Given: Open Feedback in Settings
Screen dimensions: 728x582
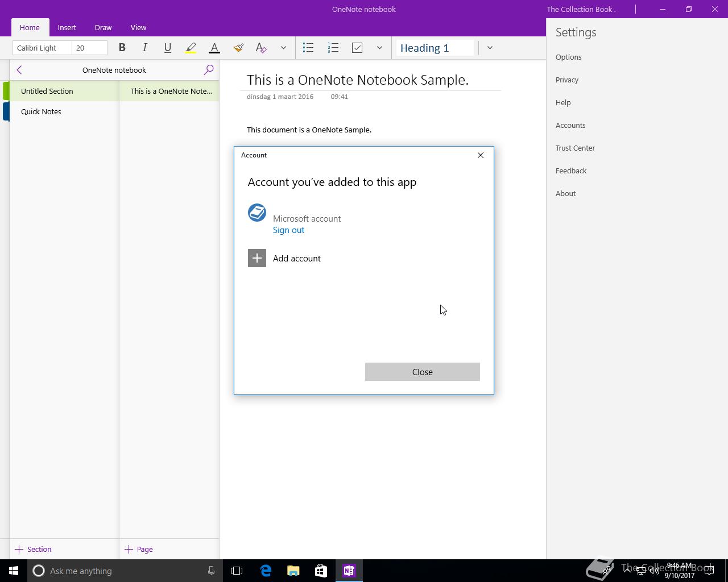Looking at the screenshot, I should [571, 171].
